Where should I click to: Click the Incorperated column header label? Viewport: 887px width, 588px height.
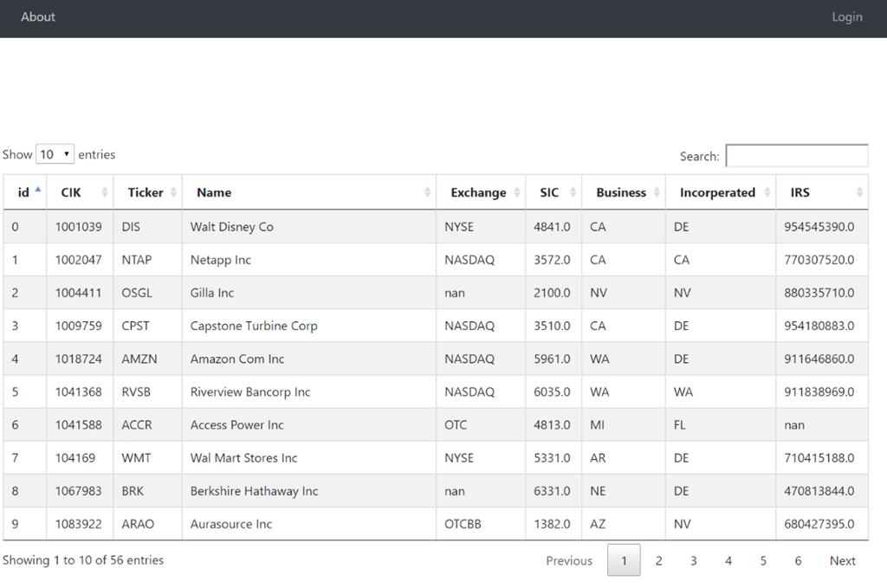point(717,193)
